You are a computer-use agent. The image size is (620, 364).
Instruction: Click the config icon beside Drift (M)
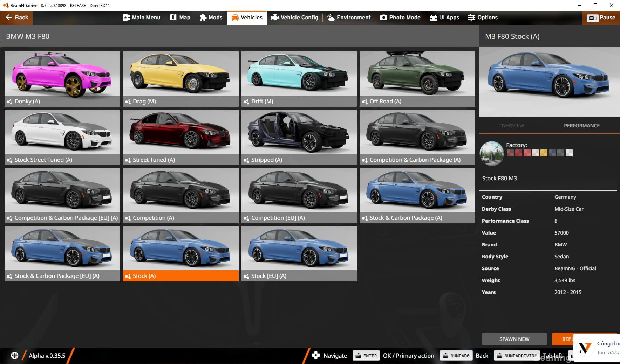click(x=246, y=101)
